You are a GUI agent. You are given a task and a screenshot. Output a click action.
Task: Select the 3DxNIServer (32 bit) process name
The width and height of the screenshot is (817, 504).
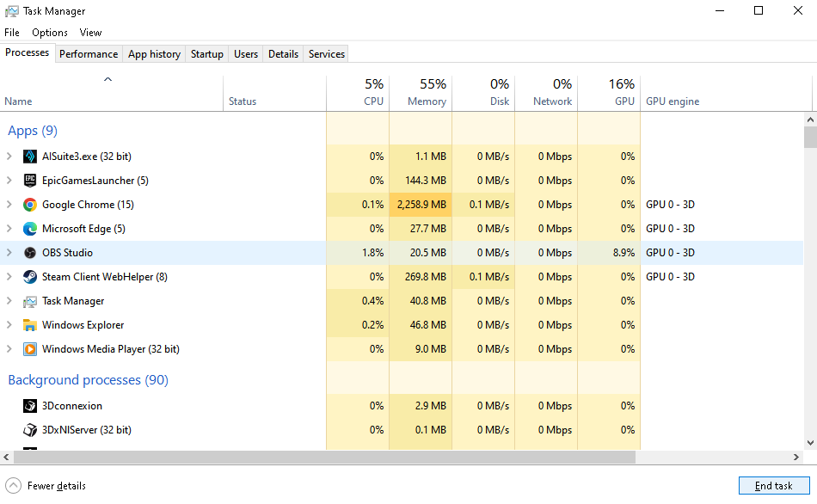tap(87, 429)
